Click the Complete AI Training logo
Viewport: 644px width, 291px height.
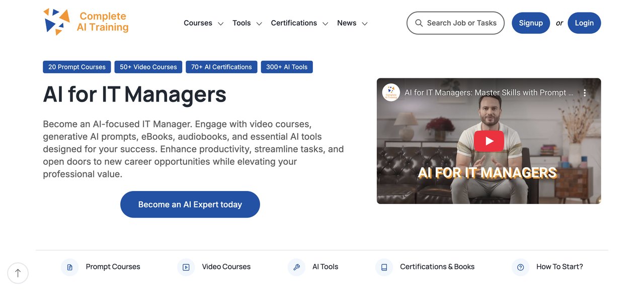pyautogui.click(x=86, y=22)
